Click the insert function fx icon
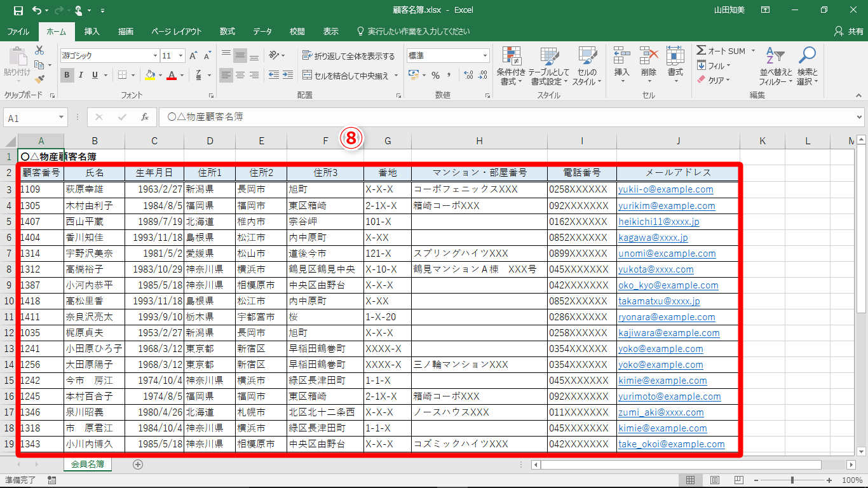 145,117
